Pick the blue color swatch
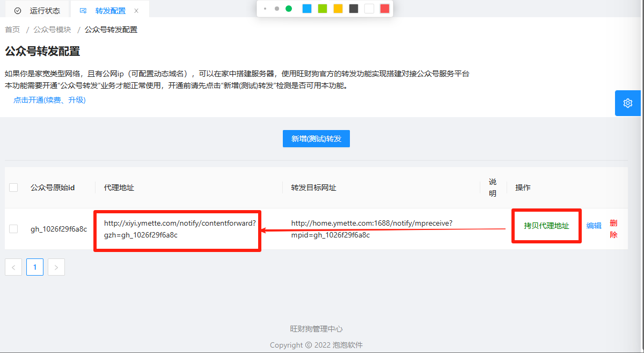The image size is (644, 353). (307, 9)
